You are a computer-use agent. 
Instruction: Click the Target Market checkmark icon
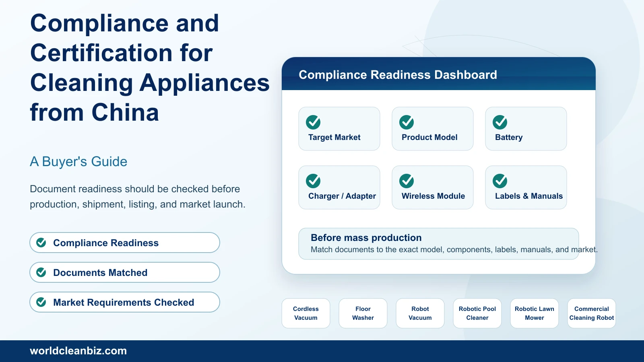pyautogui.click(x=313, y=122)
